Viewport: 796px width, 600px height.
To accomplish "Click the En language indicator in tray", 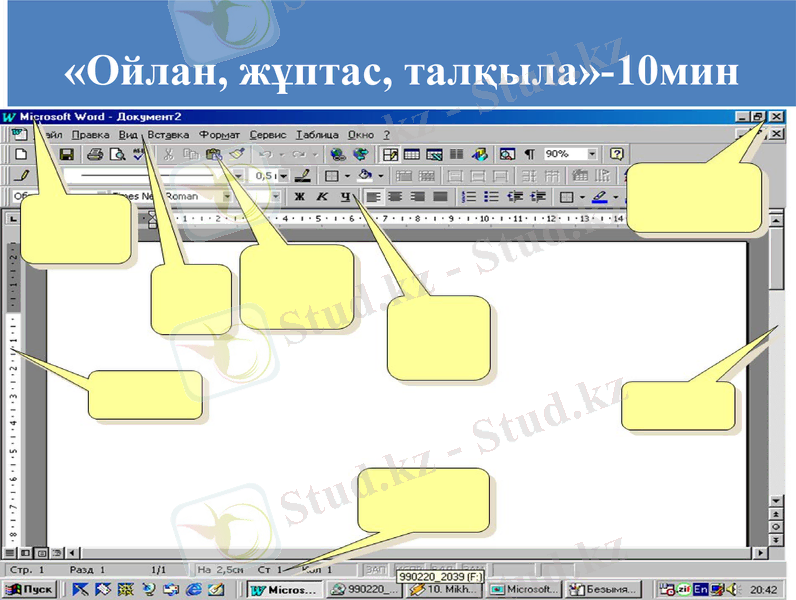I will [701, 589].
